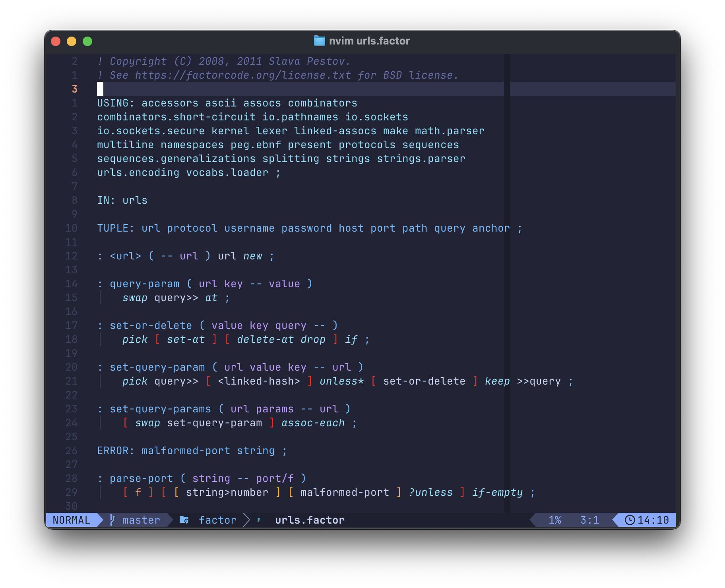725x588 pixels.
Task: Click the 1% file position indicator
Action: (555, 520)
